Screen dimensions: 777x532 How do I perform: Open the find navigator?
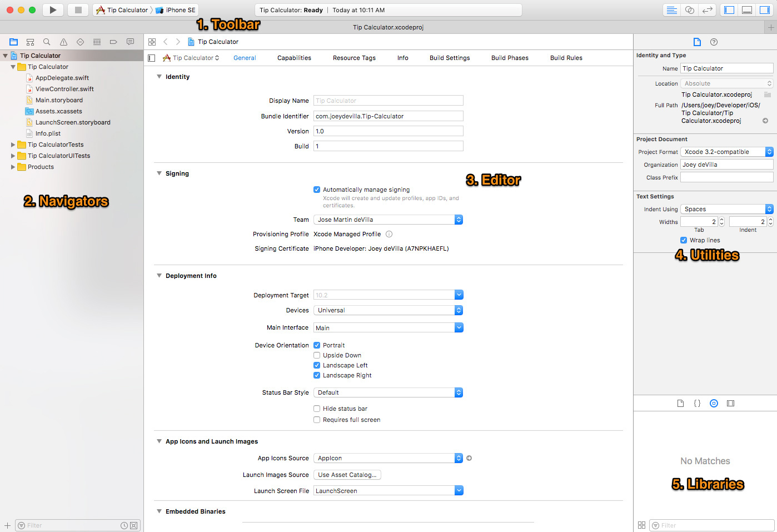pyautogui.click(x=47, y=42)
